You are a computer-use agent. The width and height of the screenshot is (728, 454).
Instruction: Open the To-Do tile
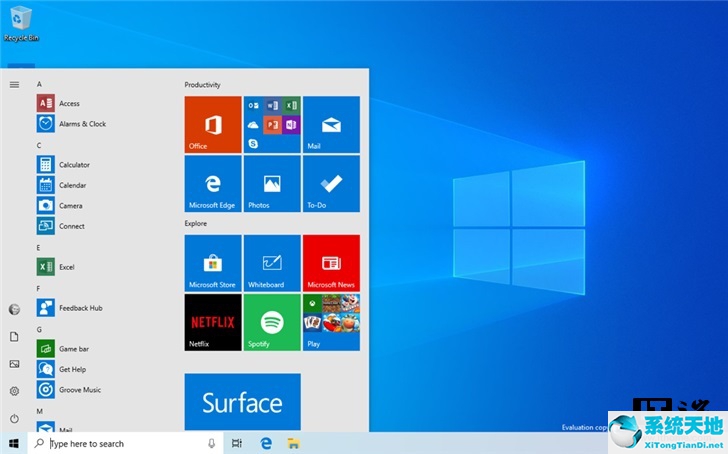[331, 183]
